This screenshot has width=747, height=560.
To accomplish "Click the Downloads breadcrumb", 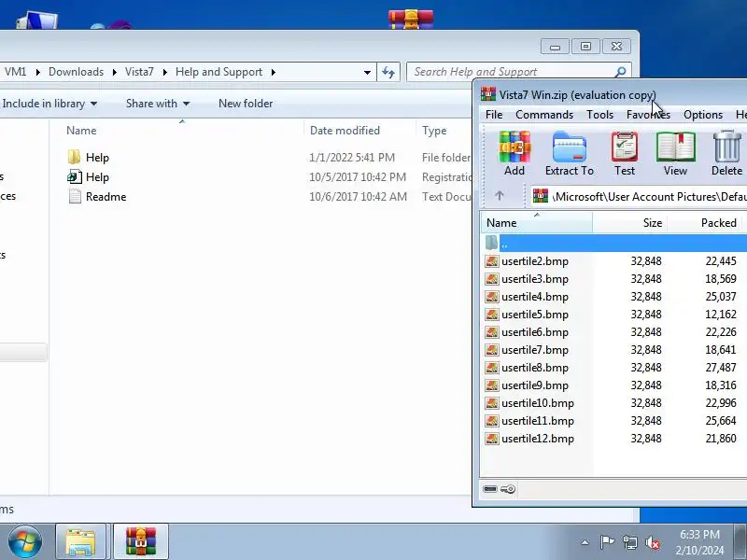I will coord(77,72).
